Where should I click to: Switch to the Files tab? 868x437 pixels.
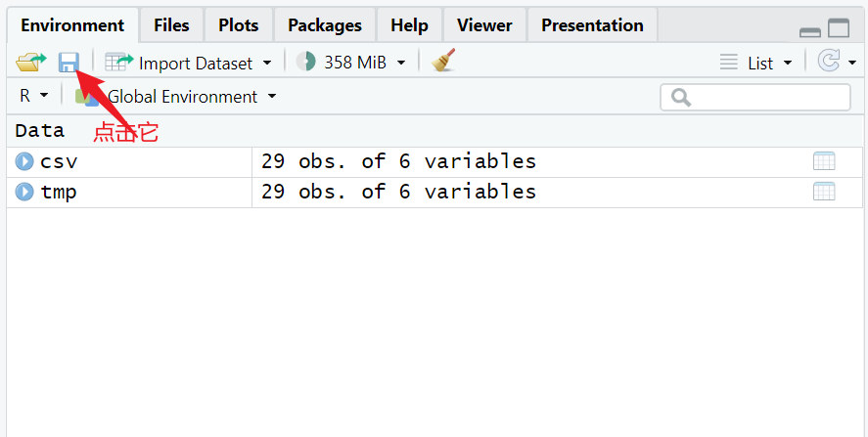(171, 25)
